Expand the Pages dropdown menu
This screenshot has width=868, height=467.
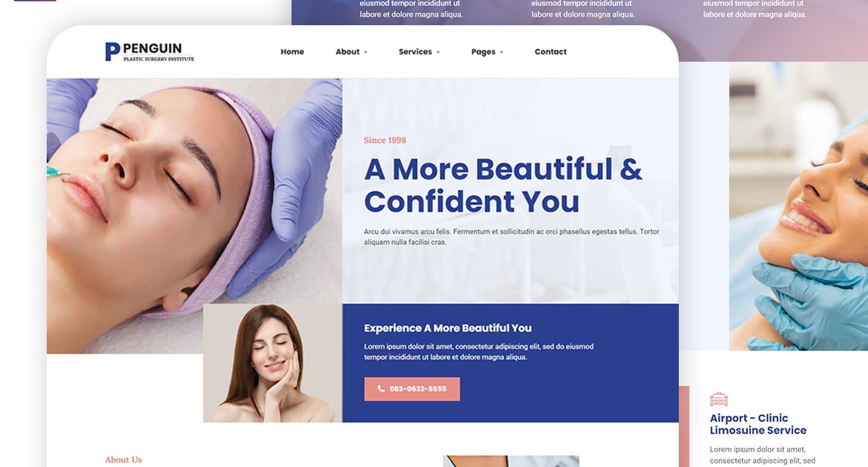pyautogui.click(x=487, y=51)
